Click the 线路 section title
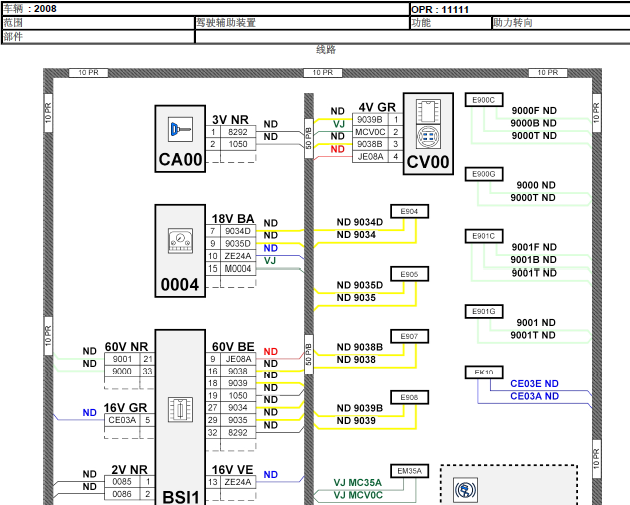This screenshot has width=630, height=505. coord(326,49)
